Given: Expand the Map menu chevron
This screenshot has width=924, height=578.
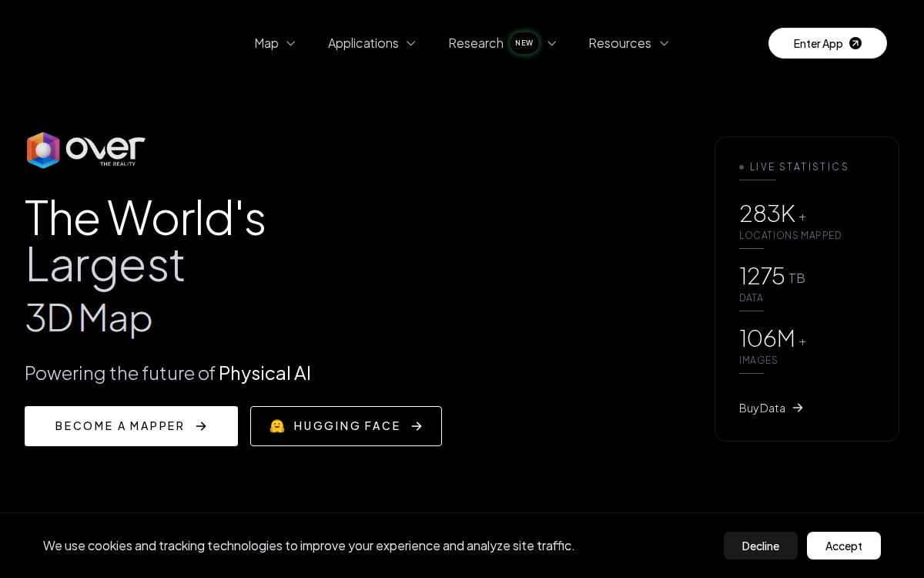Looking at the screenshot, I should [x=290, y=44].
